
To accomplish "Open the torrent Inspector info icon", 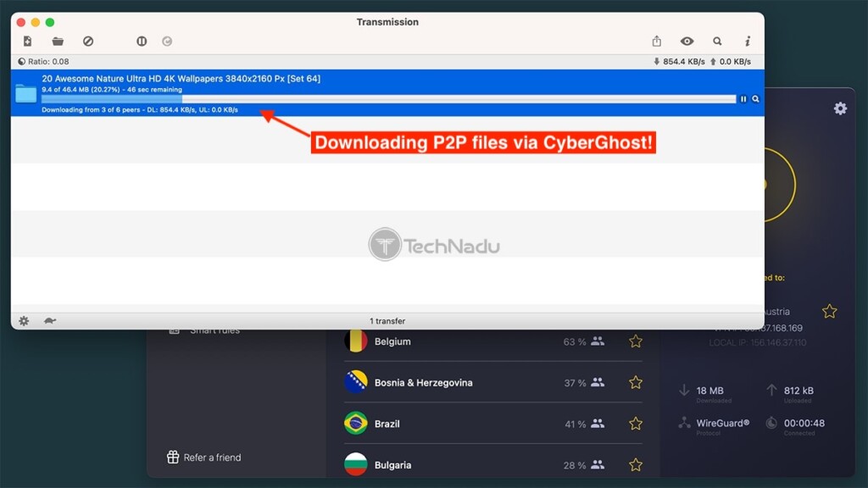I will pyautogui.click(x=748, y=41).
